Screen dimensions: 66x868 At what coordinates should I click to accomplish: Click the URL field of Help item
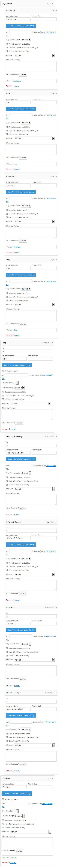(x=27, y=351)
